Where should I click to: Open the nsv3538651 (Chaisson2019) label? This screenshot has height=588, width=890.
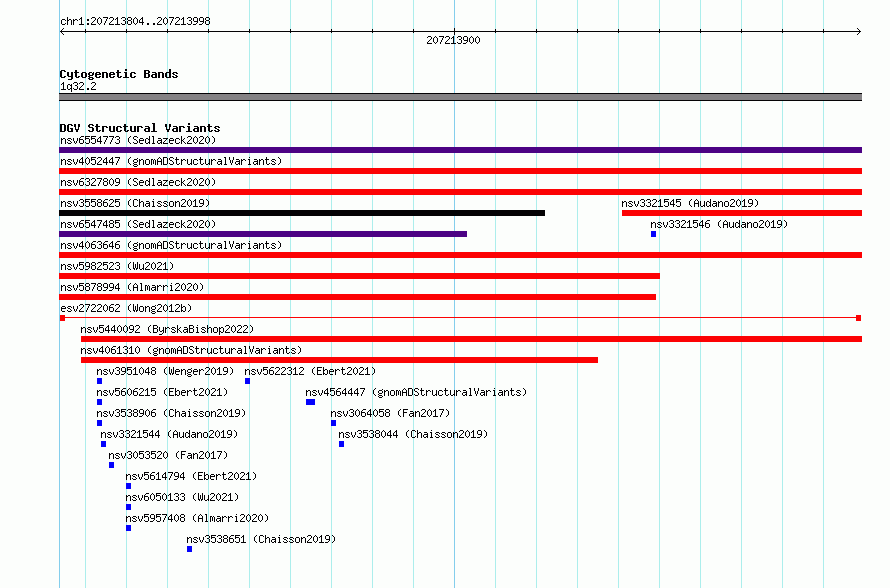(261, 539)
